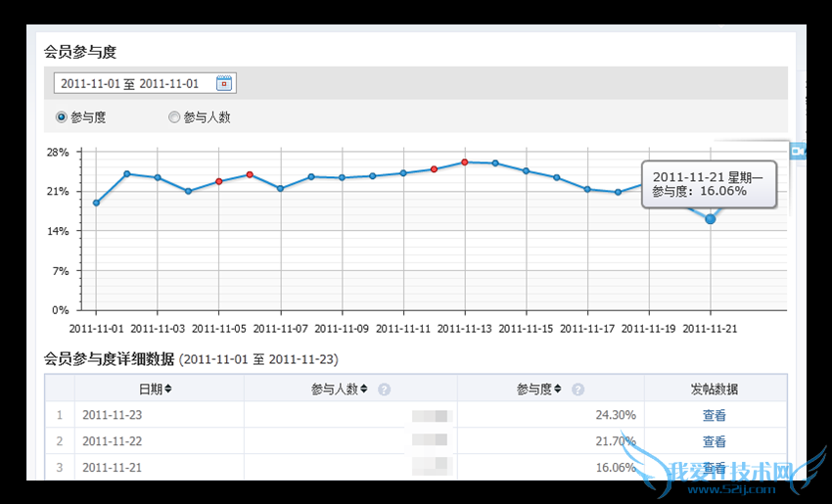Click the 发帖数据 column header
Viewport: 832px width, 504px height.
point(715,389)
